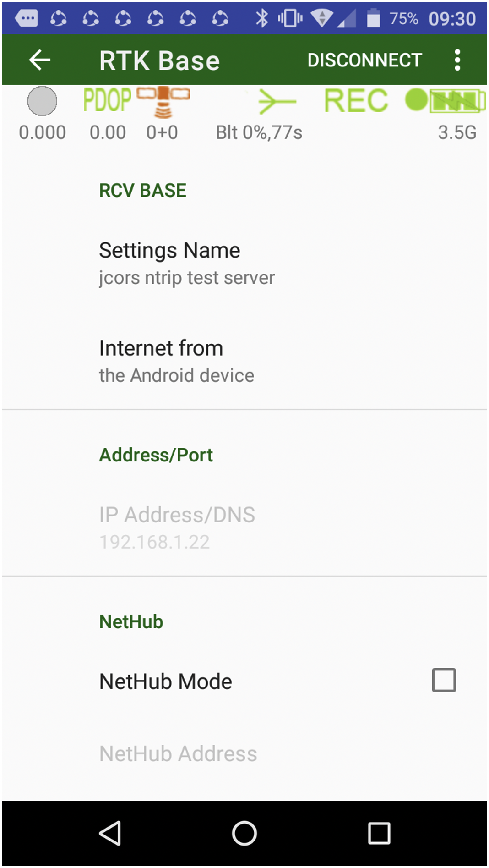Viewport: 489px width, 868px height.
Task: Open the three-dot overflow menu
Action: (x=457, y=60)
